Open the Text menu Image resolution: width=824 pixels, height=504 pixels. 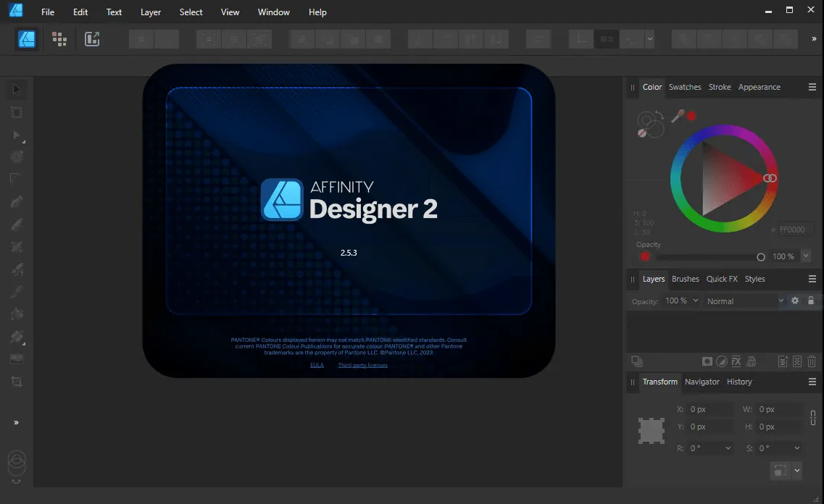pos(114,12)
